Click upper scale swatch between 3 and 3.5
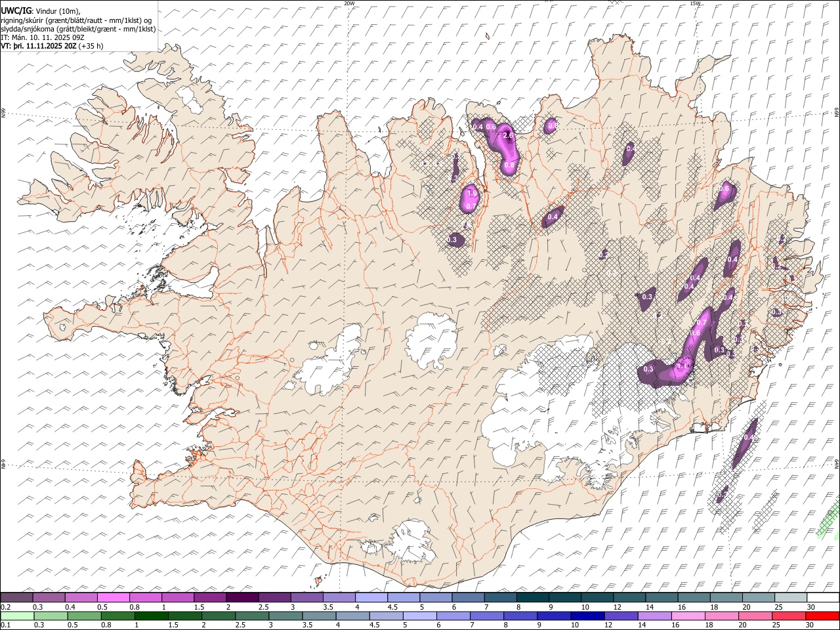The width and height of the screenshot is (840, 630). 306,597
